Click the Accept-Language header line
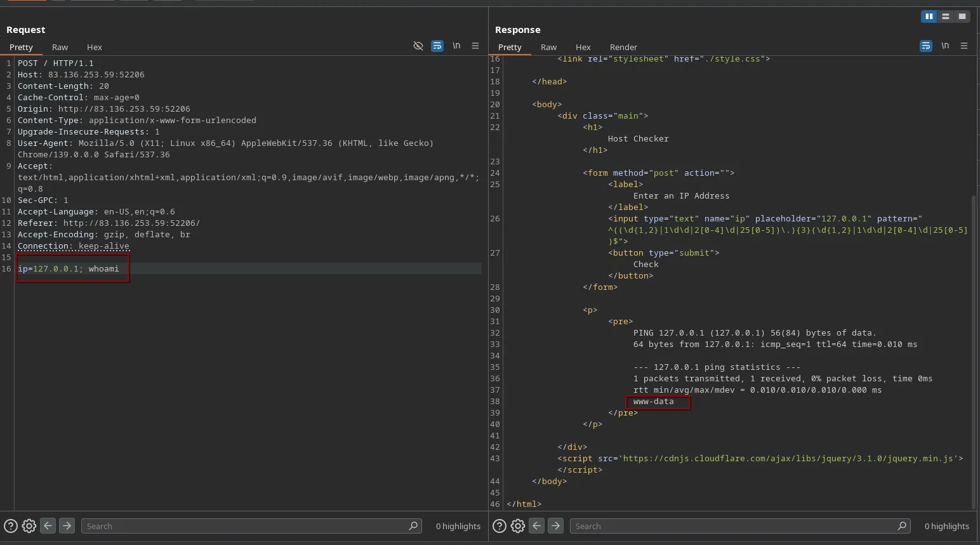Viewport: 980px width, 545px height. [x=96, y=212]
